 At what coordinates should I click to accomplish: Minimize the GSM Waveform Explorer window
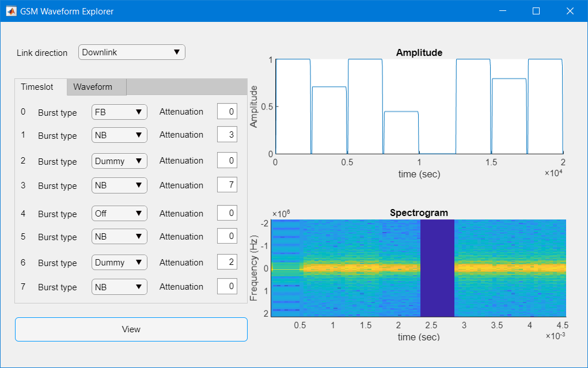503,11
